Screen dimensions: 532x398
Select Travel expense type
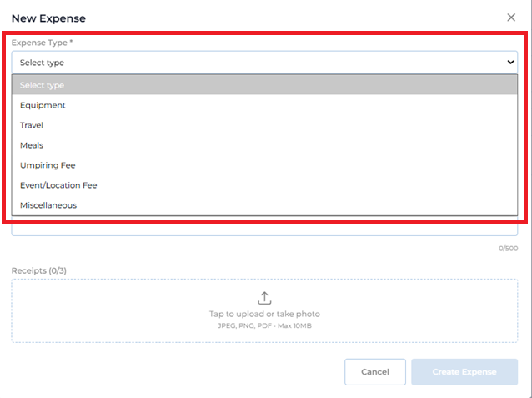[264, 125]
